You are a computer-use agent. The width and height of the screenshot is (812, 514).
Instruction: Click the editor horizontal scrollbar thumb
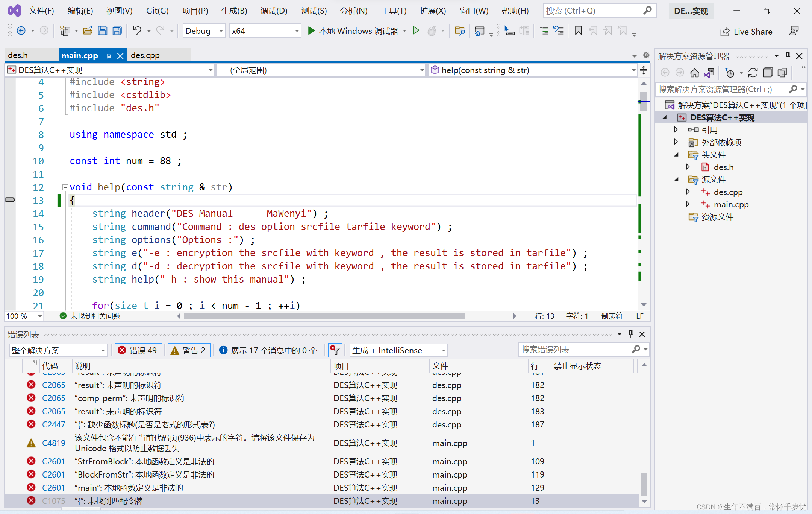click(324, 316)
